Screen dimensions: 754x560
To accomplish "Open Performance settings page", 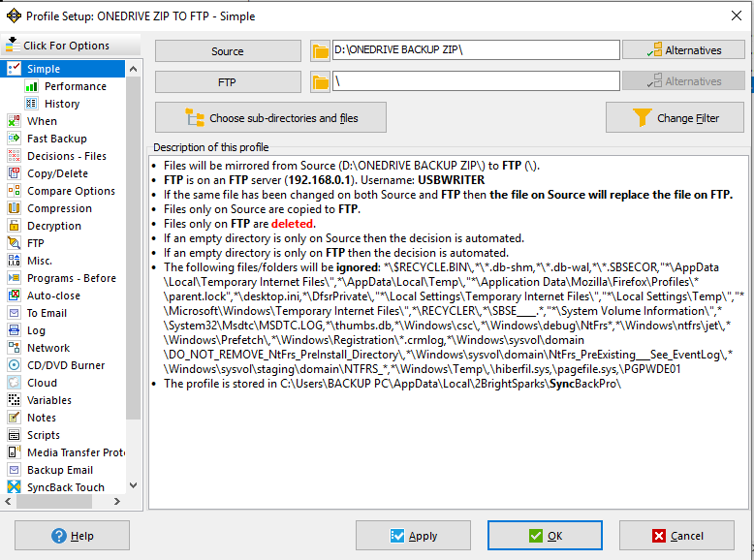I will (76, 86).
